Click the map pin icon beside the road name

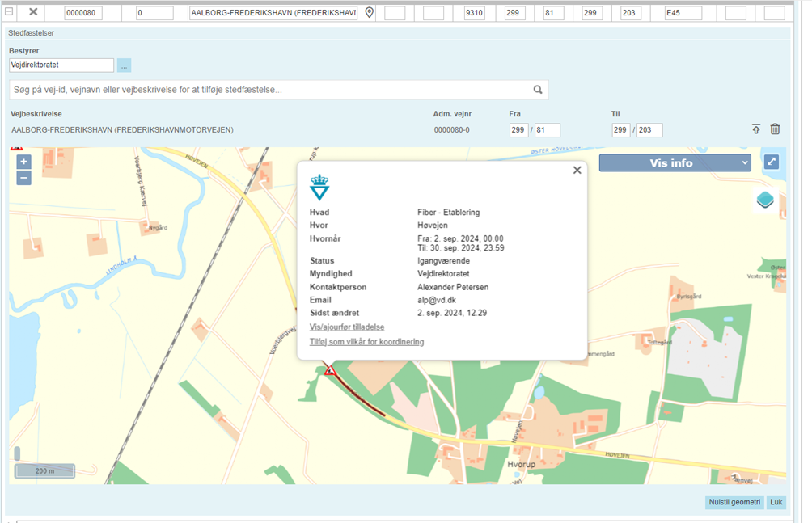coord(370,13)
